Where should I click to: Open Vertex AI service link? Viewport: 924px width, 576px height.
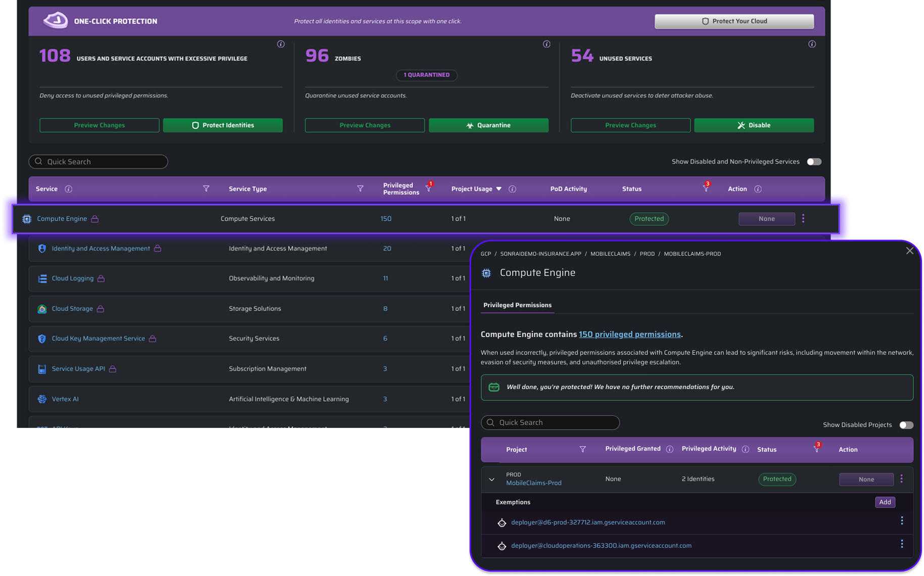(x=65, y=399)
